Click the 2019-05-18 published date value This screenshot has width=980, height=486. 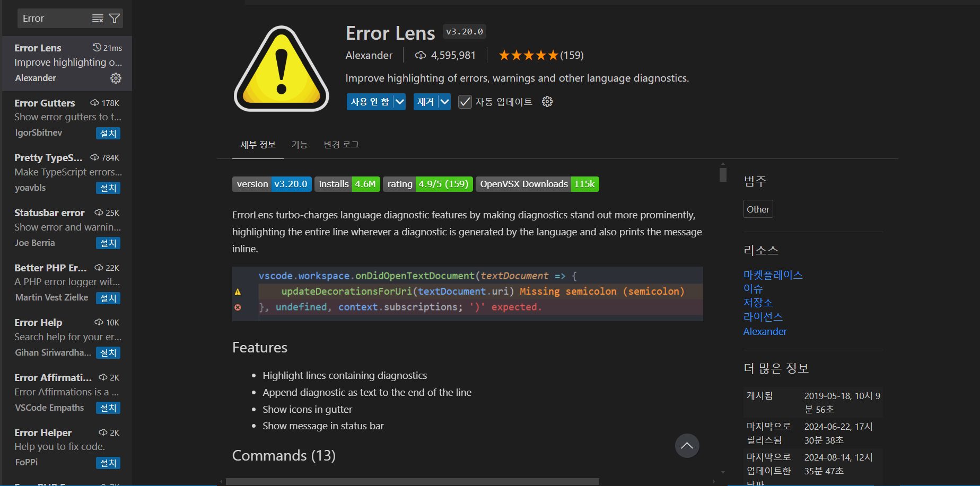[x=842, y=403]
